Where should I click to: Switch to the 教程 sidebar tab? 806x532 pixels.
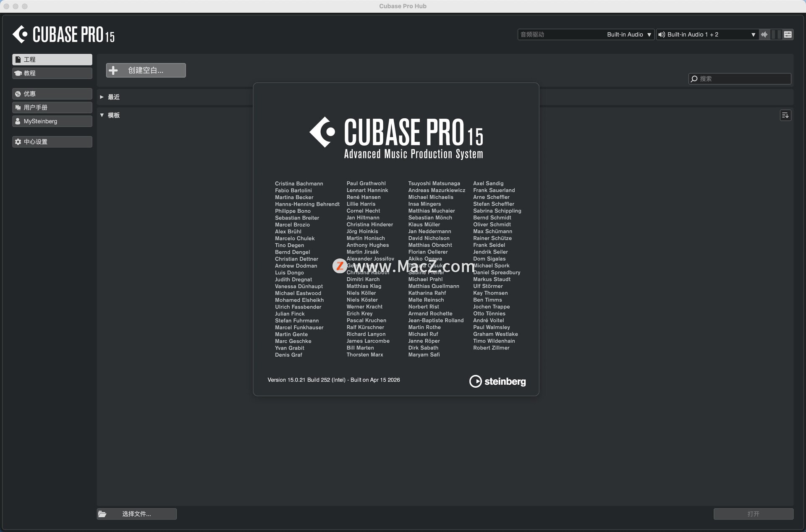click(x=52, y=73)
